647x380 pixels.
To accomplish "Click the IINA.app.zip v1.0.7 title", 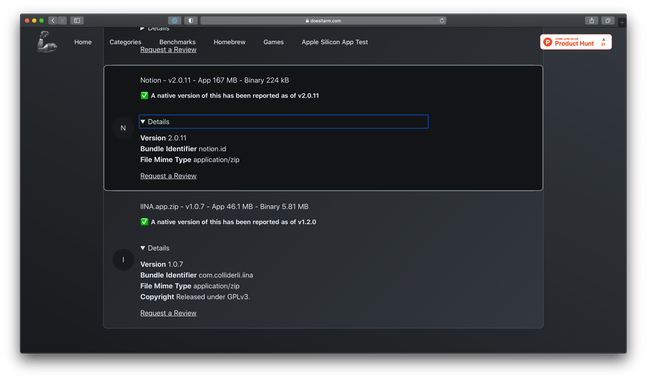I will pyautogui.click(x=224, y=206).
